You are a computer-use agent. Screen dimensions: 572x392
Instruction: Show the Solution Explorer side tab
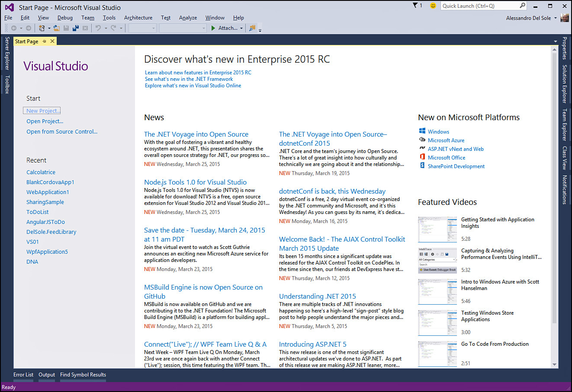(x=565, y=84)
